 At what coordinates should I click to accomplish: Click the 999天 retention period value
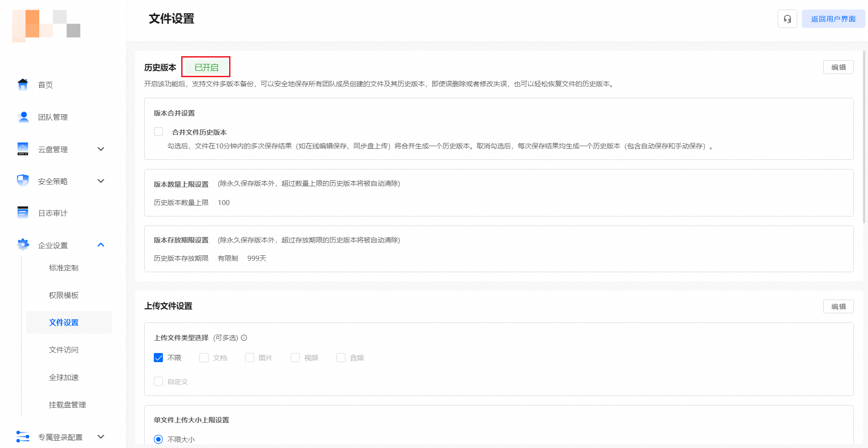pyautogui.click(x=257, y=258)
